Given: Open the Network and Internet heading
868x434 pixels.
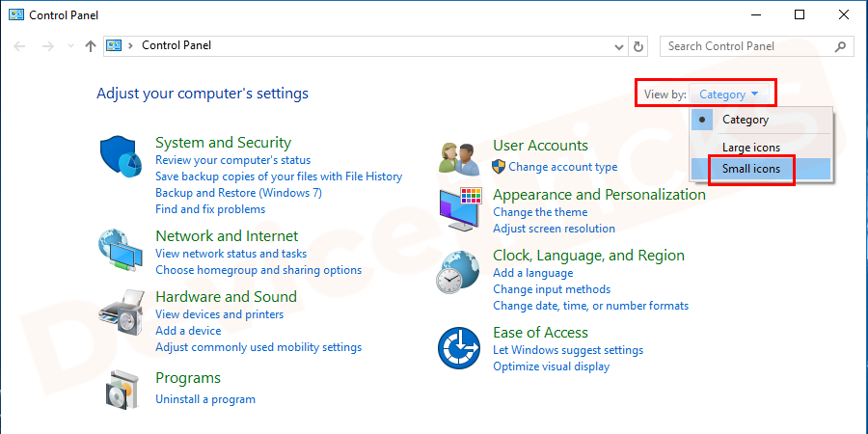Looking at the screenshot, I should tap(227, 236).
